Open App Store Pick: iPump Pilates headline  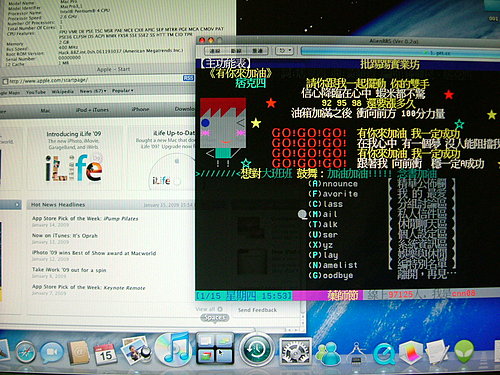click(85, 219)
